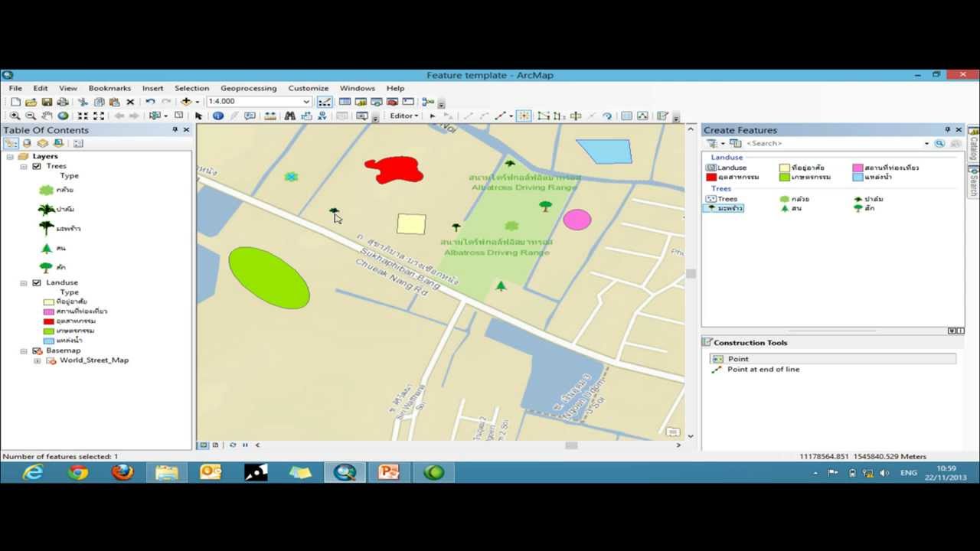Click the New map document icon
Viewport: 980px width, 551px height.
[x=15, y=102]
